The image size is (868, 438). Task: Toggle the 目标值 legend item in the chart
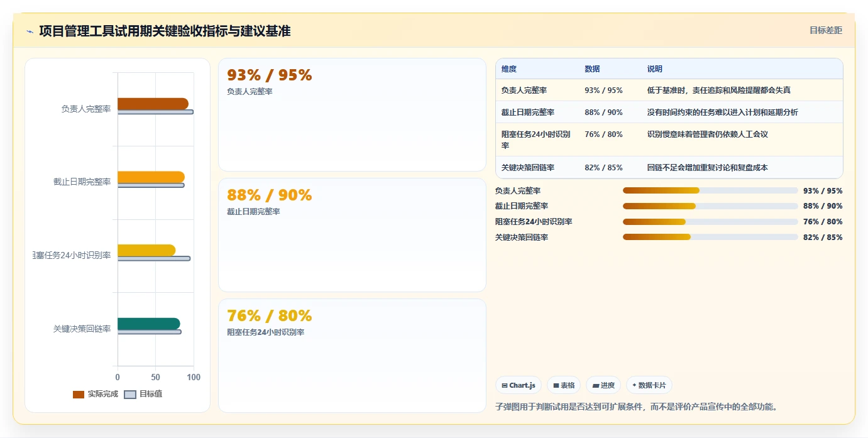tap(143, 394)
